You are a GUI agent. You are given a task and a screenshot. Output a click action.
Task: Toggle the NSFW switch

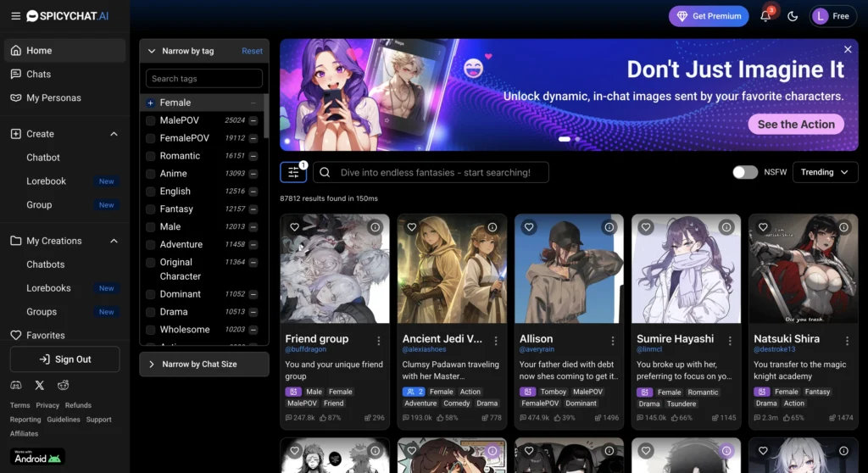click(x=745, y=172)
